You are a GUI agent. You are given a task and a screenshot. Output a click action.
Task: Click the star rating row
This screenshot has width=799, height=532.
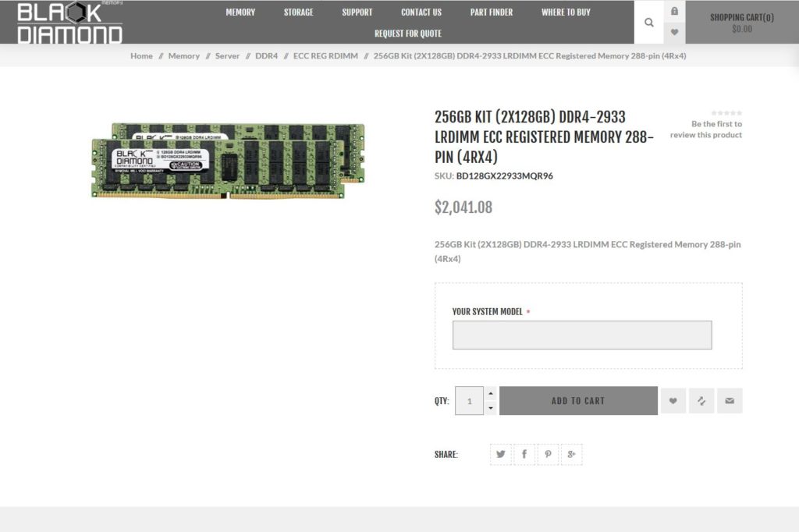[726, 112]
